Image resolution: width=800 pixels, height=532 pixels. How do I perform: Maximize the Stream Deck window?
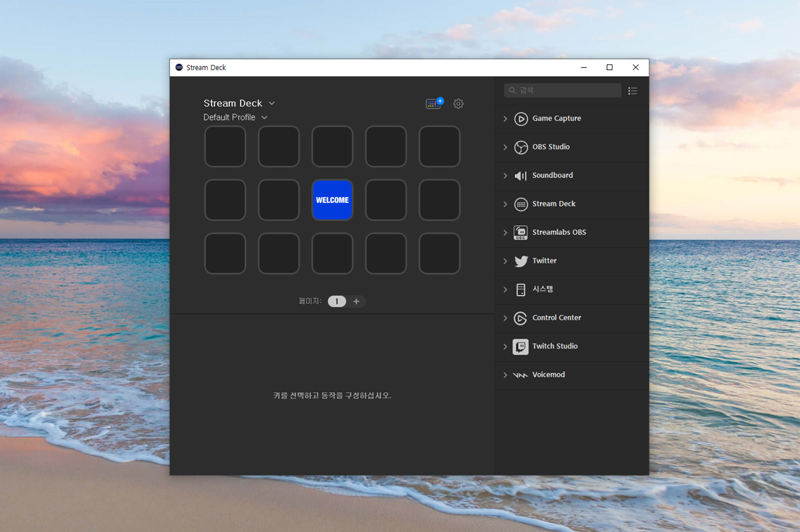pyautogui.click(x=609, y=67)
